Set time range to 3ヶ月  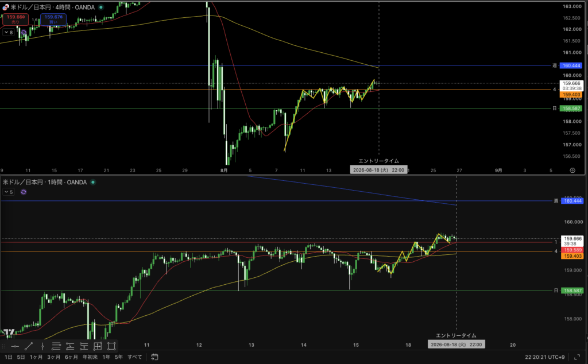tap(53, 357)
